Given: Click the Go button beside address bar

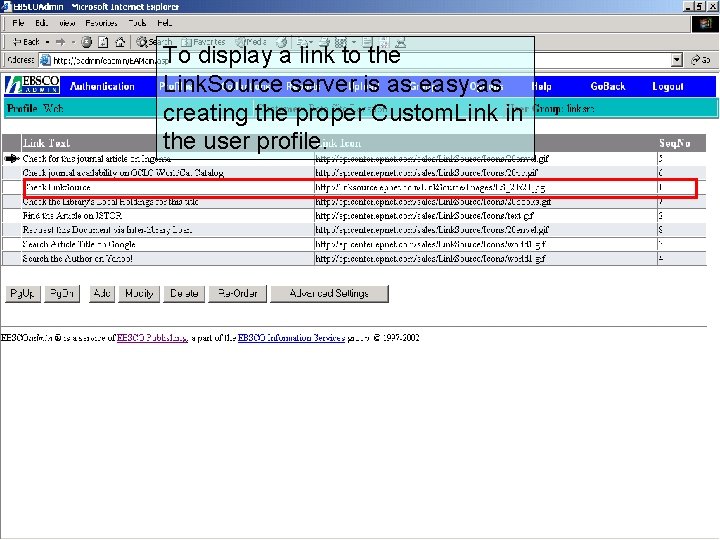Looking at the screenshot, I should (x=701, y=60).
